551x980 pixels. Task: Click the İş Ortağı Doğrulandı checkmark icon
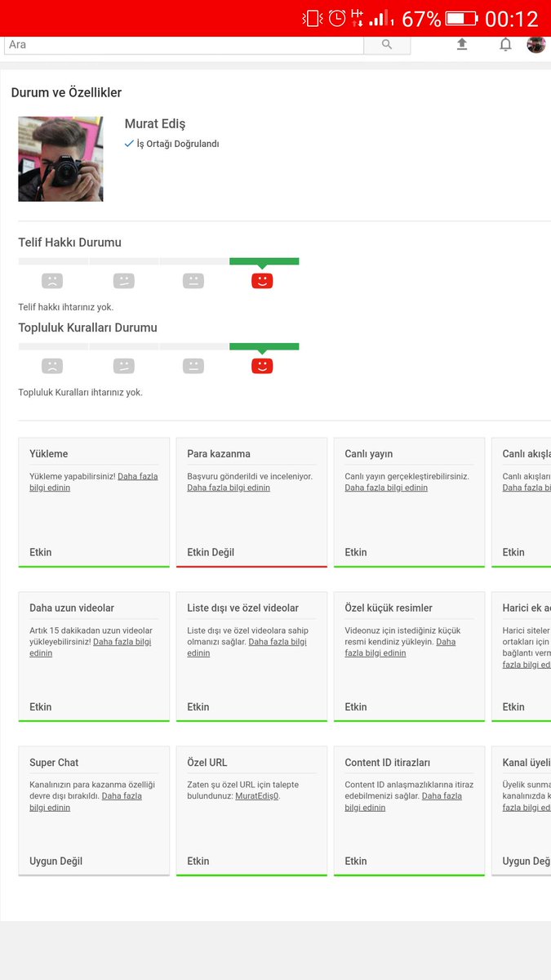[129, 144]
